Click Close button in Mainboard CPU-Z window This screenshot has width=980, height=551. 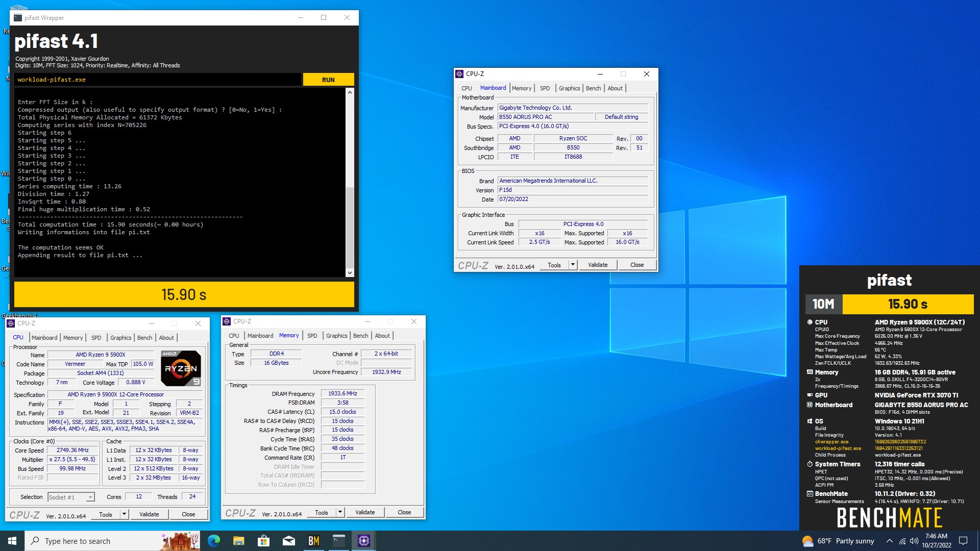pyautogui.click(x=637, y=265)
